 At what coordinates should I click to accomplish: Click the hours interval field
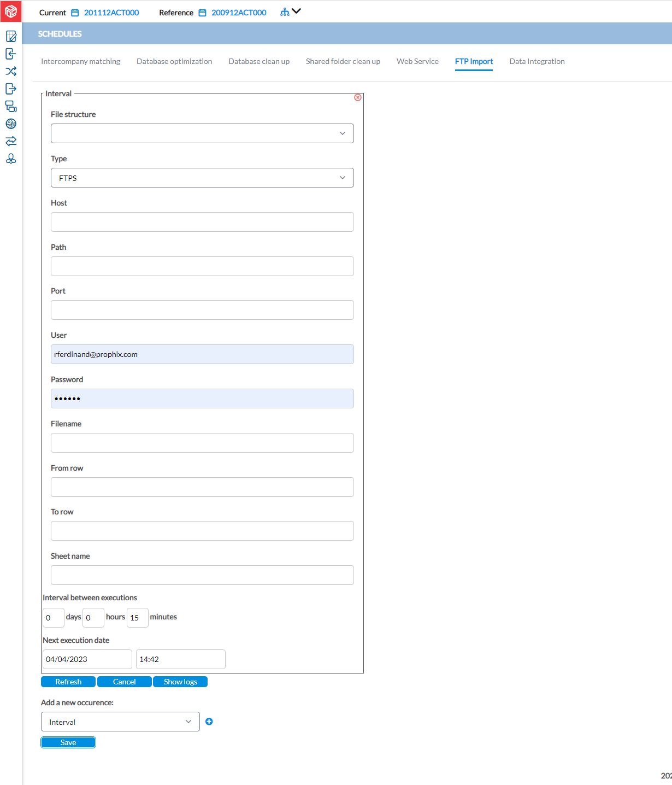tap(93, 618)
